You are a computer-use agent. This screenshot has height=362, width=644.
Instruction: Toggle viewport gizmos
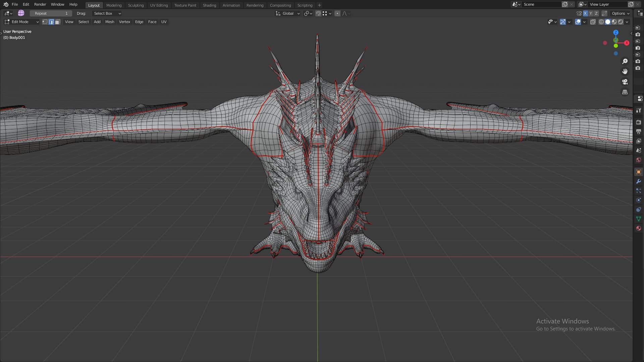coord(563,22)
